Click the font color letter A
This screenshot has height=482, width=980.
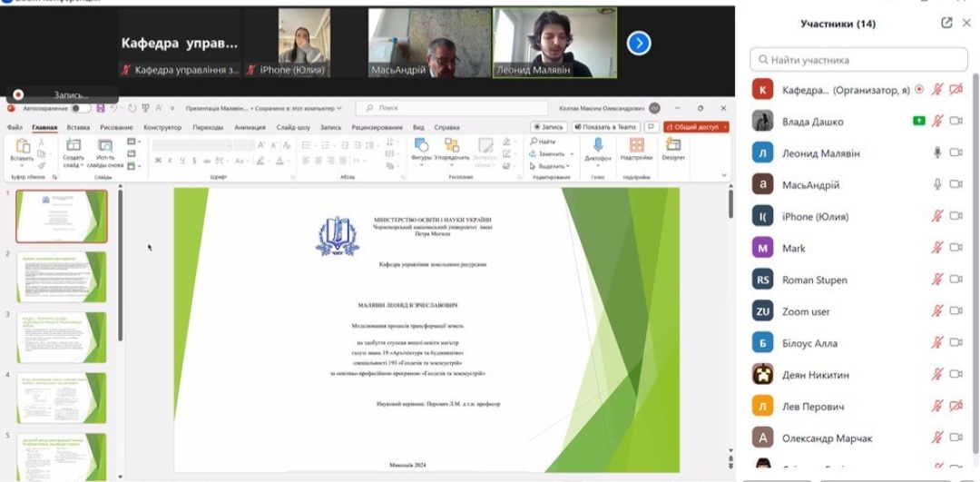coord(280,161)
